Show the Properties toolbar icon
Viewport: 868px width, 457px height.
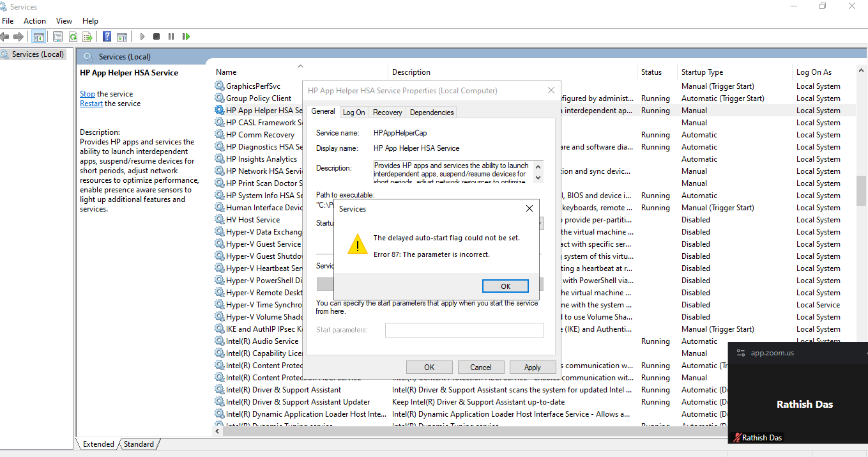click(57, 36)
